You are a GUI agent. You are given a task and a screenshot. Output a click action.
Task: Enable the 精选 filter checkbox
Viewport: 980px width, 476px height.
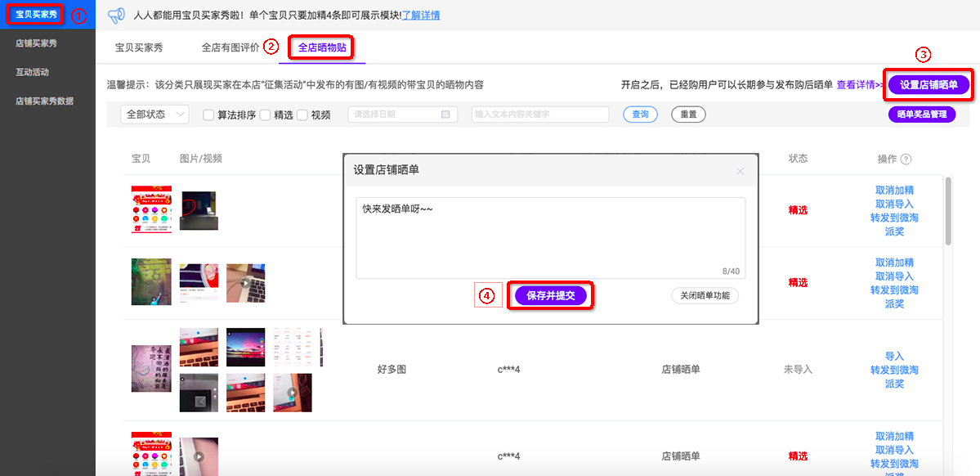click(265, 115)
